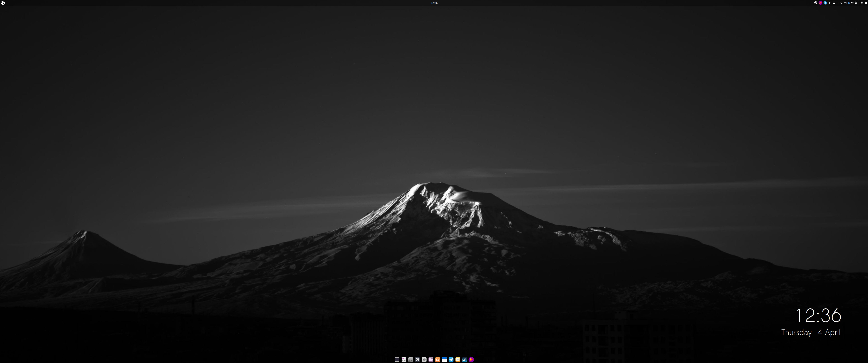Open the settings app with toggle switches icon
The height and width of the screenshot is (363, 868).
pyautogui.click(x=404, y=360)
